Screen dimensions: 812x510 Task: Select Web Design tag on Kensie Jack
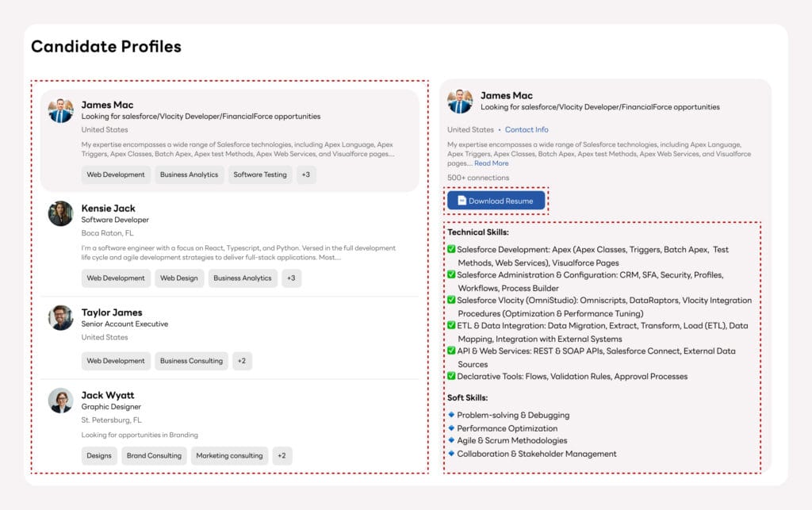(179, 278)
